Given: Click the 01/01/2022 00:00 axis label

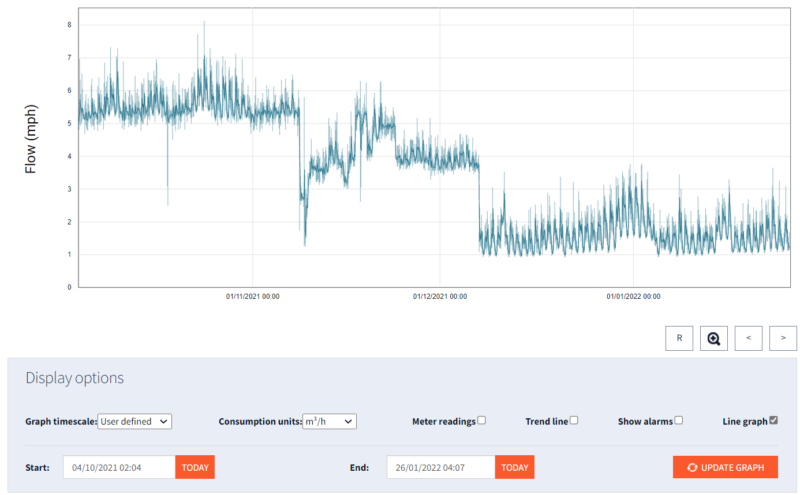Looking at the screenshot, I should pyautogui.click(x=634, y=296).
